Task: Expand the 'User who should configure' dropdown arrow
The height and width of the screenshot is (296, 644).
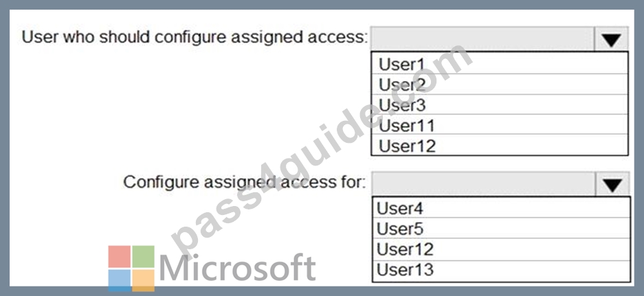Action: tap(611, 39)
